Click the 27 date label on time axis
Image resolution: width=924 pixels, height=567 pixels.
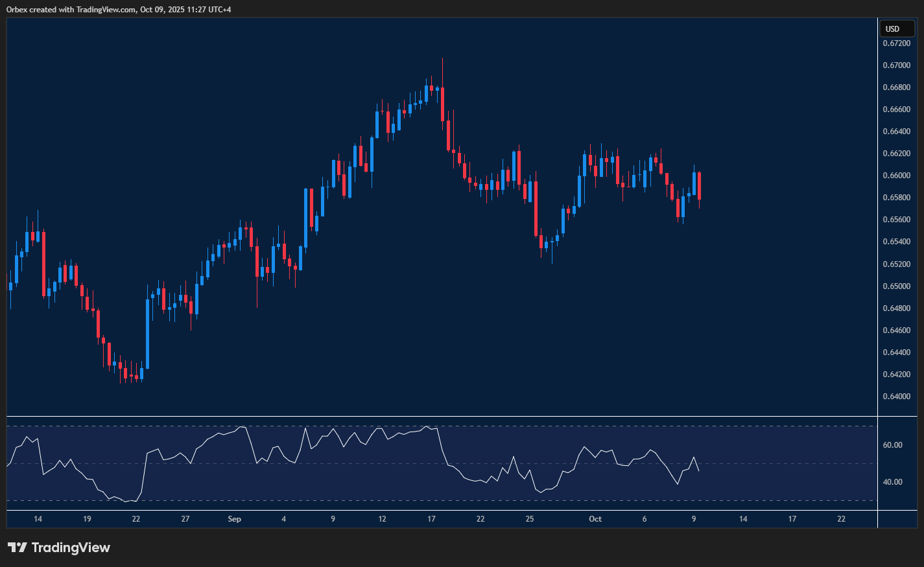click(185, 519)
